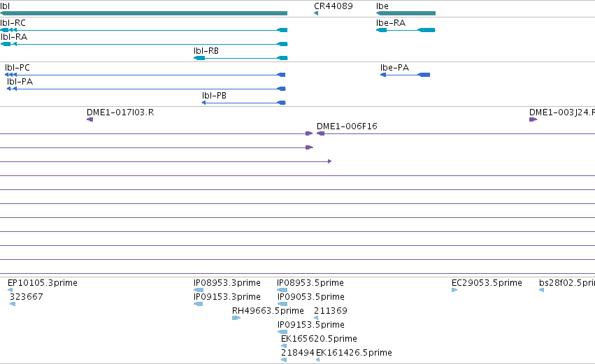Click the DME1-003J24.R clone end marker
595x364 pixels.
point(533,119)
